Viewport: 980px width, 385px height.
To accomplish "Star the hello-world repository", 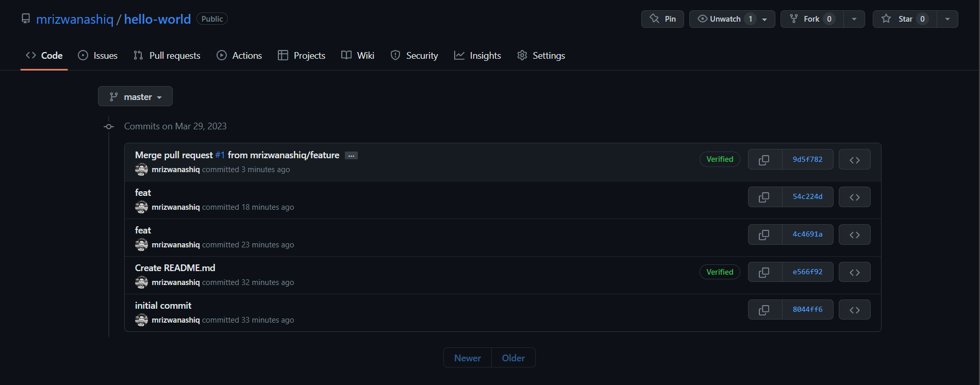I will pyautogui.click(x=905, y=19).
